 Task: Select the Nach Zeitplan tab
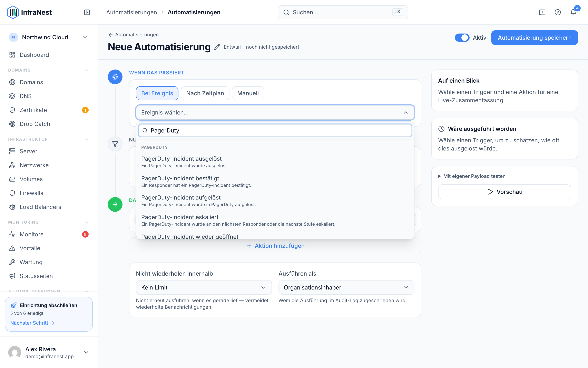tap(205, 93)
